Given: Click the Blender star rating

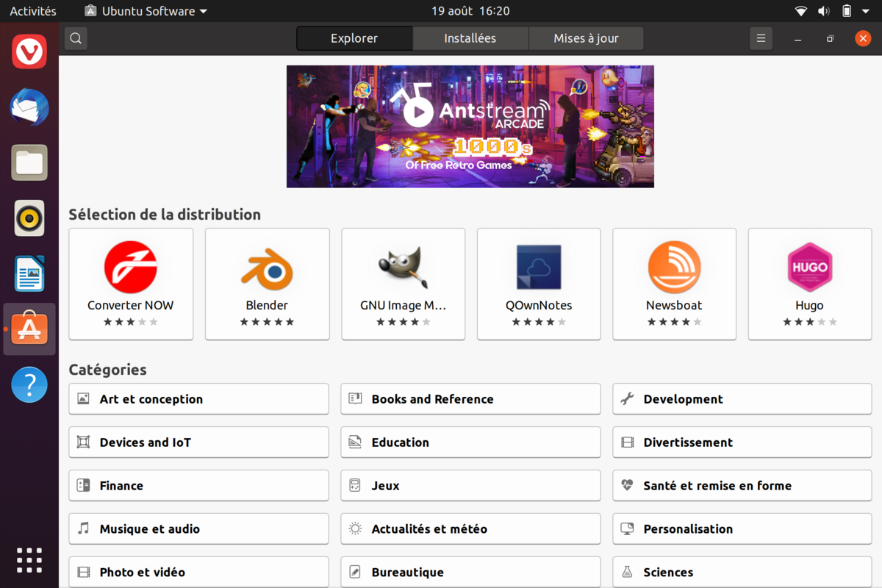Looking at the screenshot, I should 267,322.
